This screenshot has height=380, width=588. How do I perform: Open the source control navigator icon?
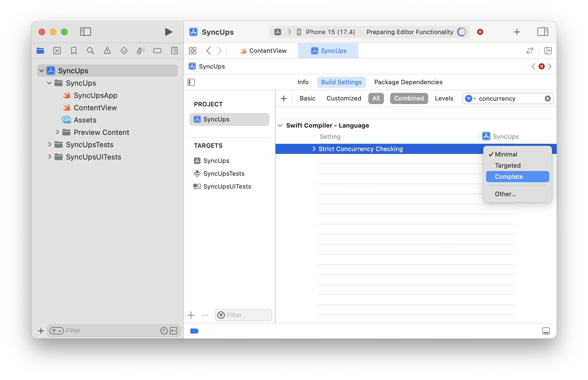click(x=57, y=51)
